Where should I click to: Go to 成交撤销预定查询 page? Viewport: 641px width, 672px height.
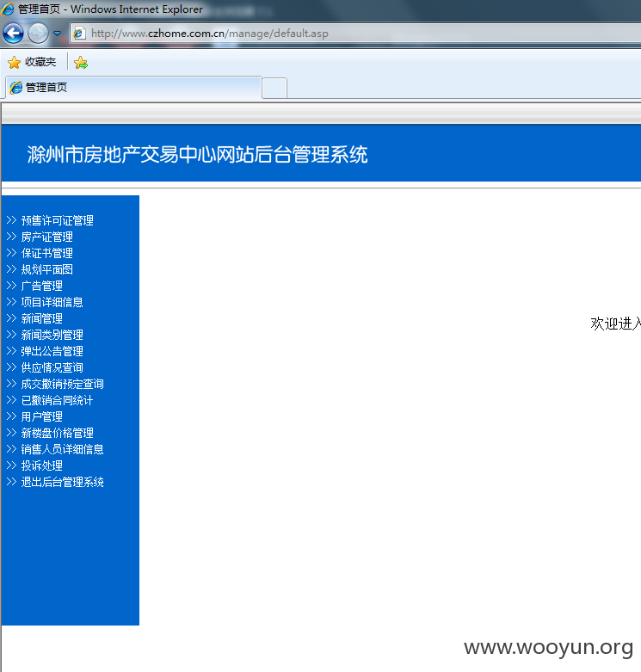click(62, 384)
